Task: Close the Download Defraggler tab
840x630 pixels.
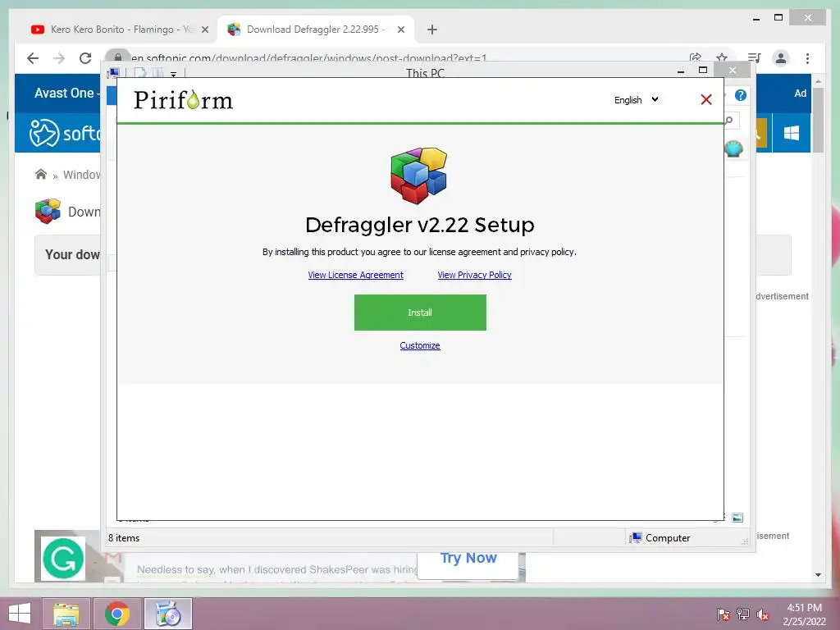Action: point(400,30)
